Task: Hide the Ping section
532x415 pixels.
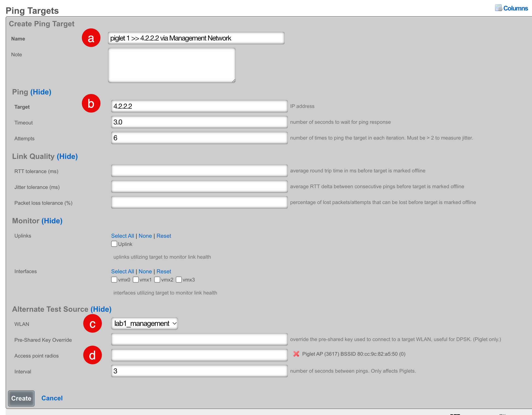Action: click(41, 92)
